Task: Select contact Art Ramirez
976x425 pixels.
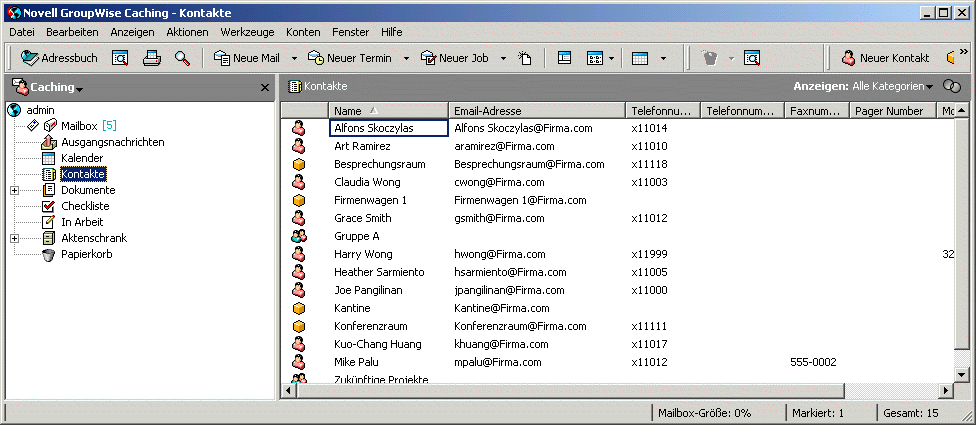Action: [362, 146]
